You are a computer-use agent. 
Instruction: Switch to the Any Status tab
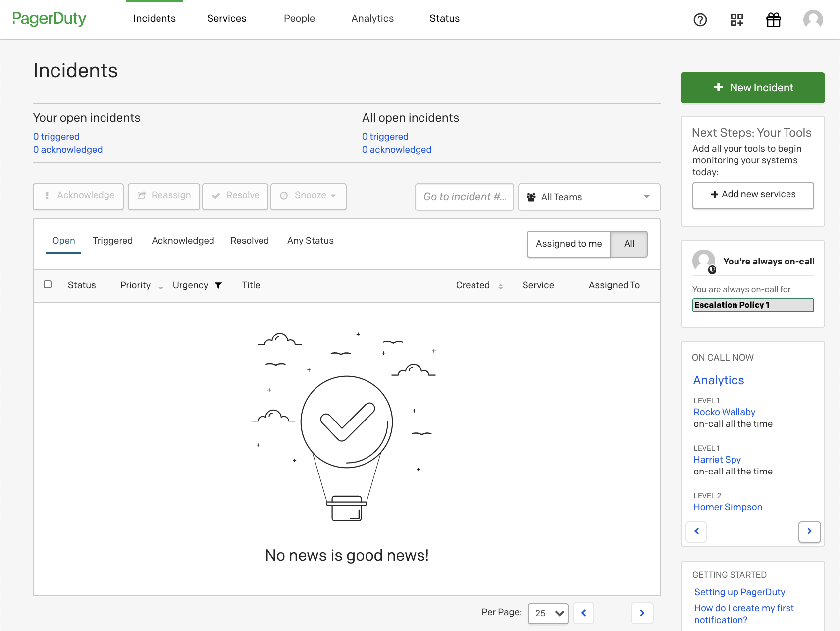point(311,241)
